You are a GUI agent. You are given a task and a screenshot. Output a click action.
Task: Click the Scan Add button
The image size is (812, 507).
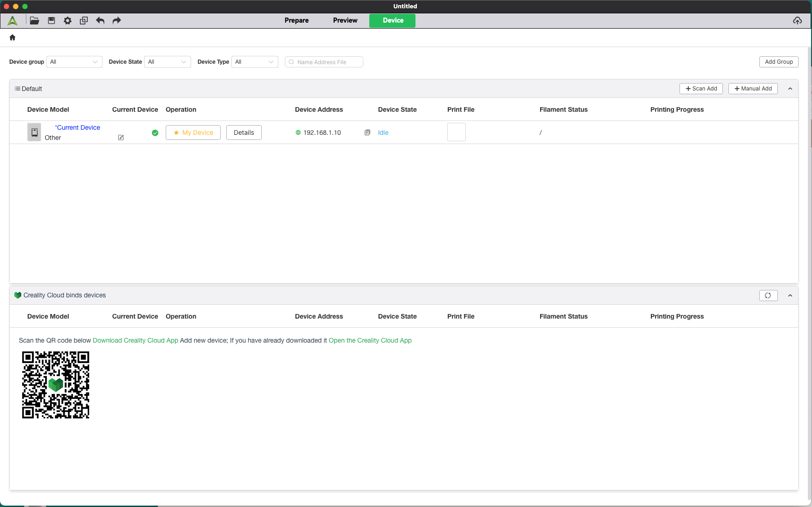(701, 89)
